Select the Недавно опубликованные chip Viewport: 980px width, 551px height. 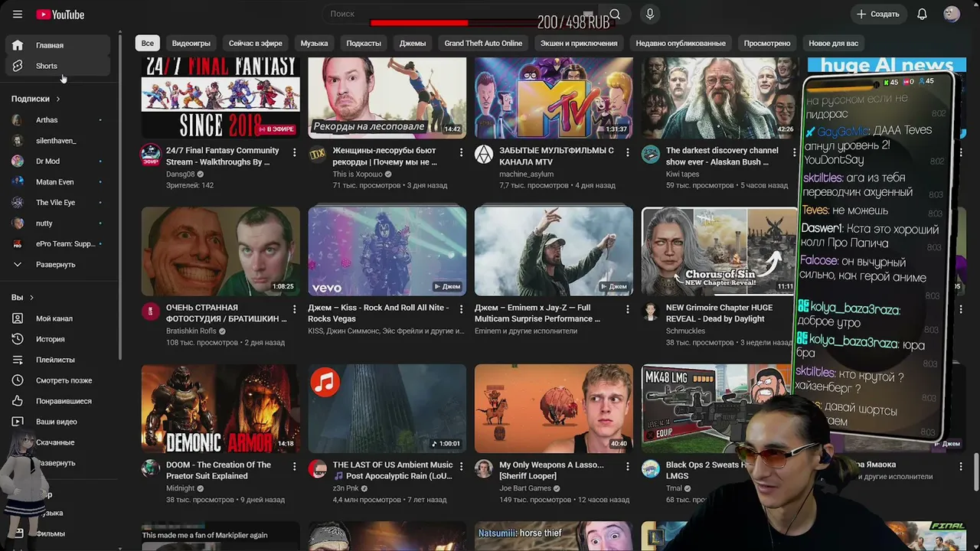681,44
